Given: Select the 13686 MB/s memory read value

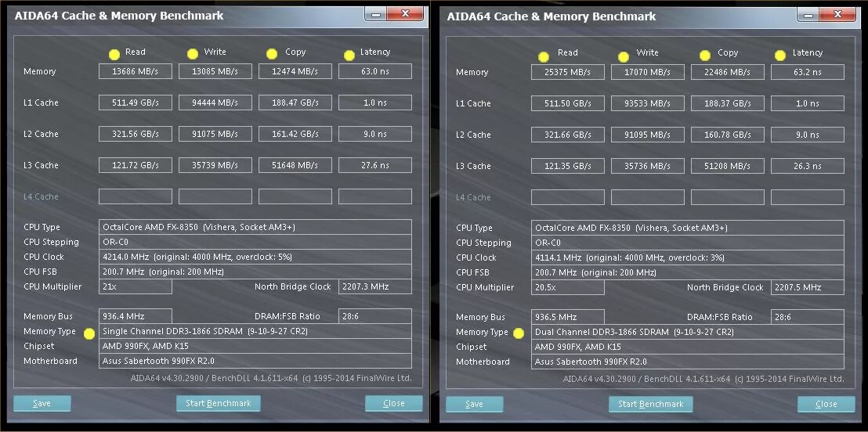Looking at the screenshot, I should (135, 71).
